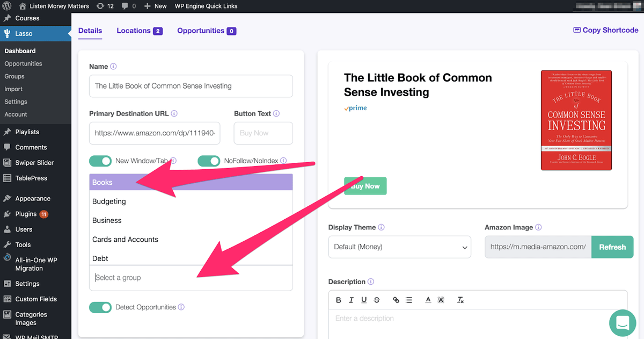Screen dimensions: 644x339
Task: Open the WordPress logo menu
Action: tap(7, 6)
